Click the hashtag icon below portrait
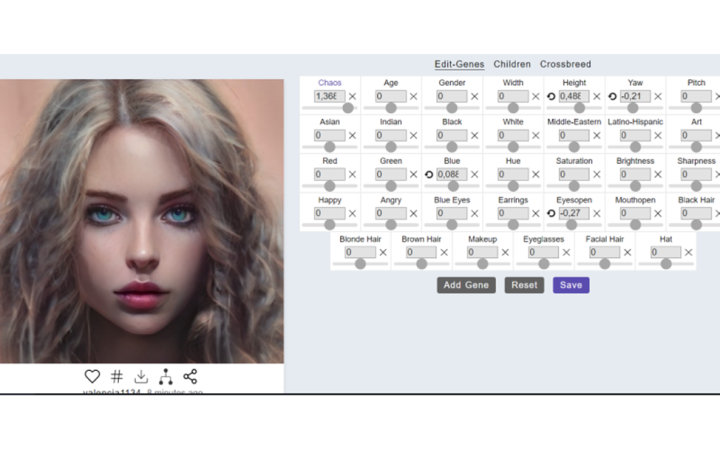Screen dimensions: 720x450 coord(117,376)
